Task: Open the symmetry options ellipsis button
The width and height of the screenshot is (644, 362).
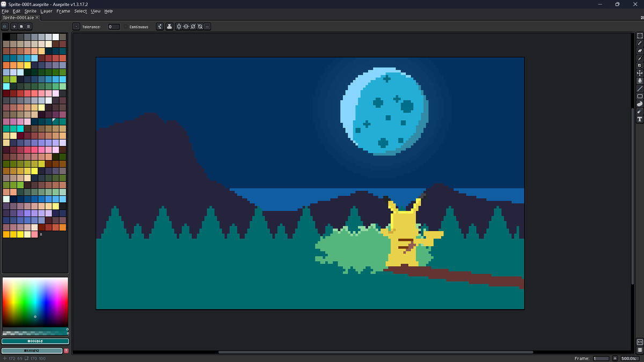Action: 207,26
